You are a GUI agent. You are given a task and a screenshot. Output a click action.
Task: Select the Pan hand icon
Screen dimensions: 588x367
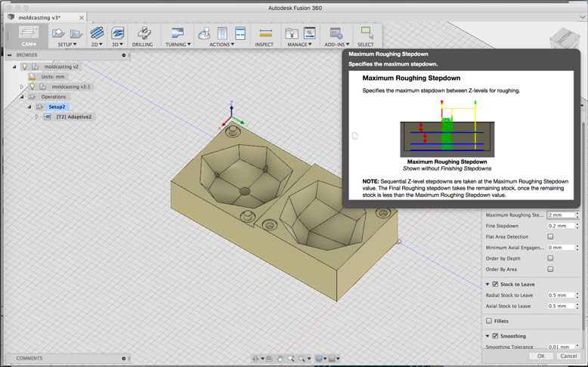(280, 359)
